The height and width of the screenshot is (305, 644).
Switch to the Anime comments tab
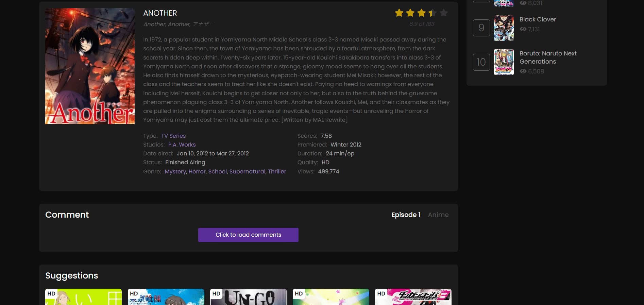pos(438,215)
